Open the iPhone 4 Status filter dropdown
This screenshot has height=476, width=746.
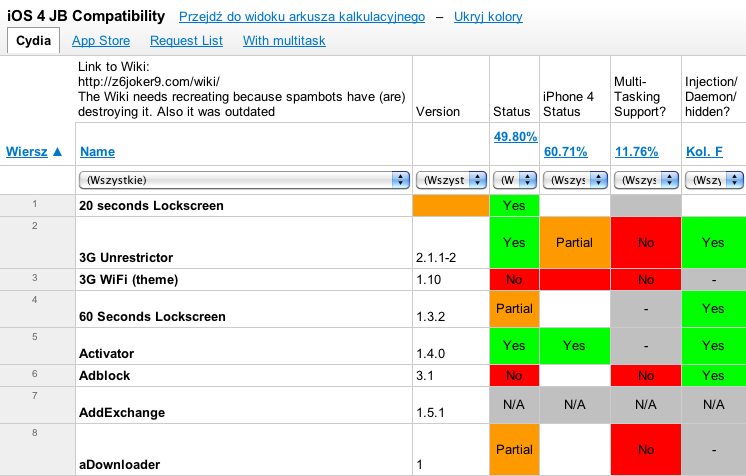click(575, 180)
